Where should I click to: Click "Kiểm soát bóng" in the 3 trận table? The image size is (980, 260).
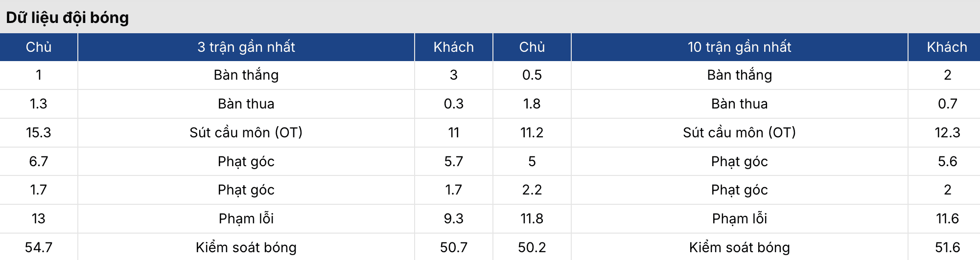[x=246, y=247]
